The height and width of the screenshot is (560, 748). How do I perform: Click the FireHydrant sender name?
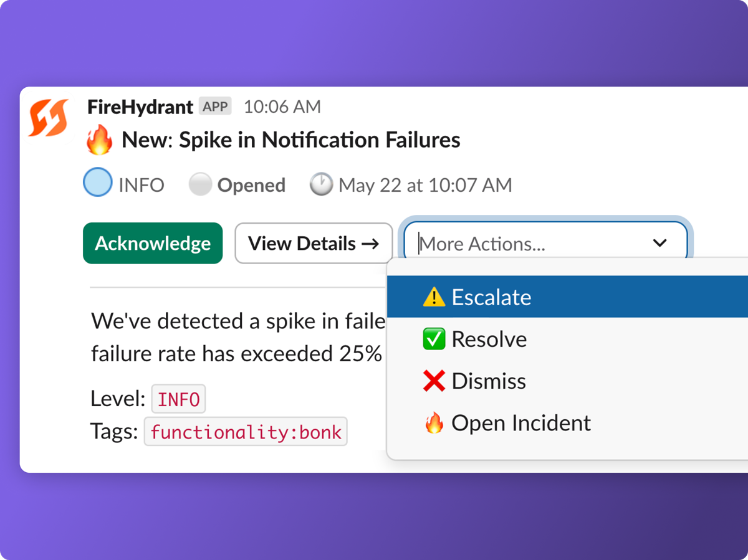pyautogui.click(x=140, y=107)
